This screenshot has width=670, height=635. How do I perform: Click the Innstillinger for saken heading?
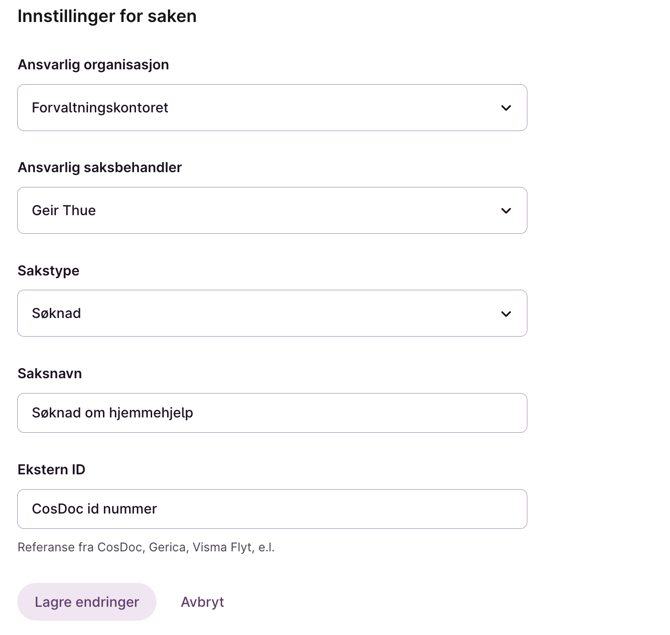[x=107, y=16]
